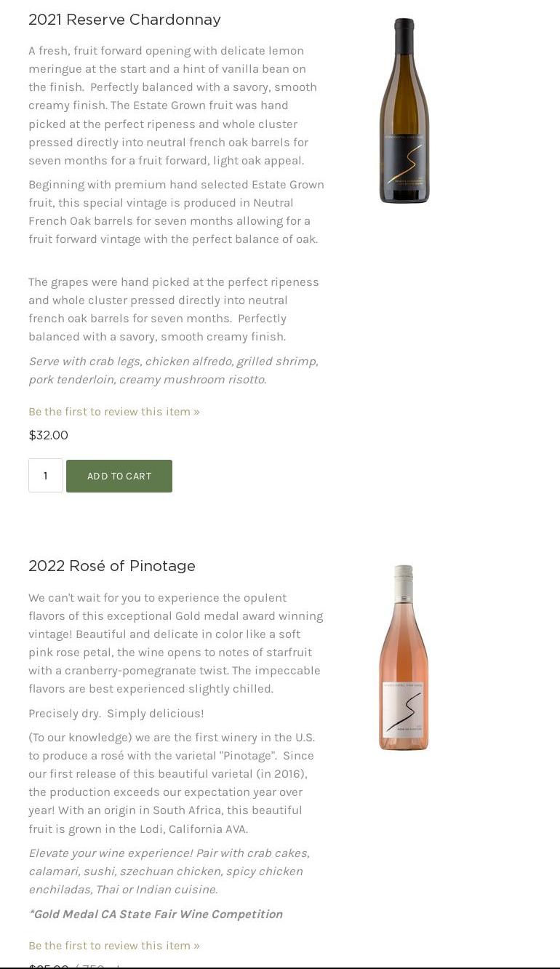Select the Estate Grown fruit description text
Screen dimensions: 560x969
(176, 211)
